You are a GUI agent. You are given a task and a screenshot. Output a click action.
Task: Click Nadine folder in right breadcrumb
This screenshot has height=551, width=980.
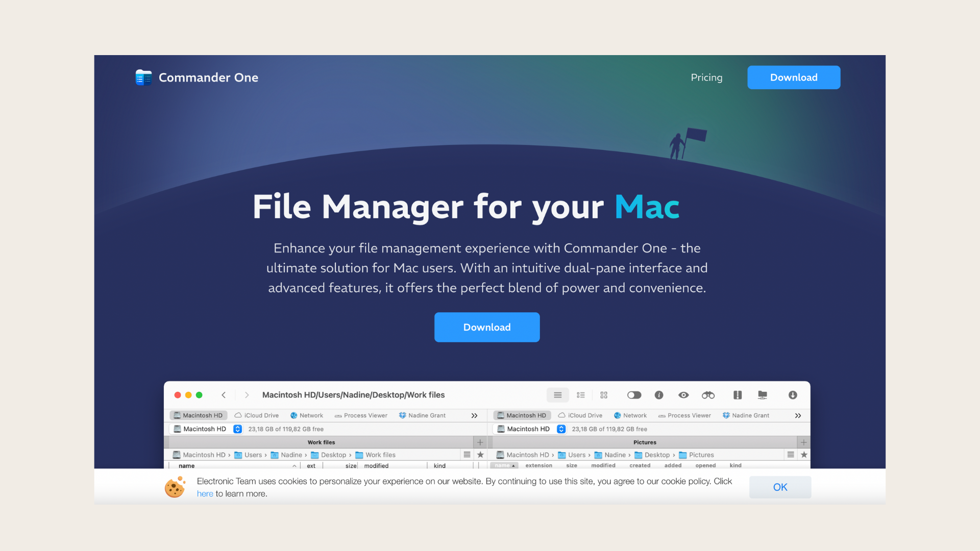(610, 455)
